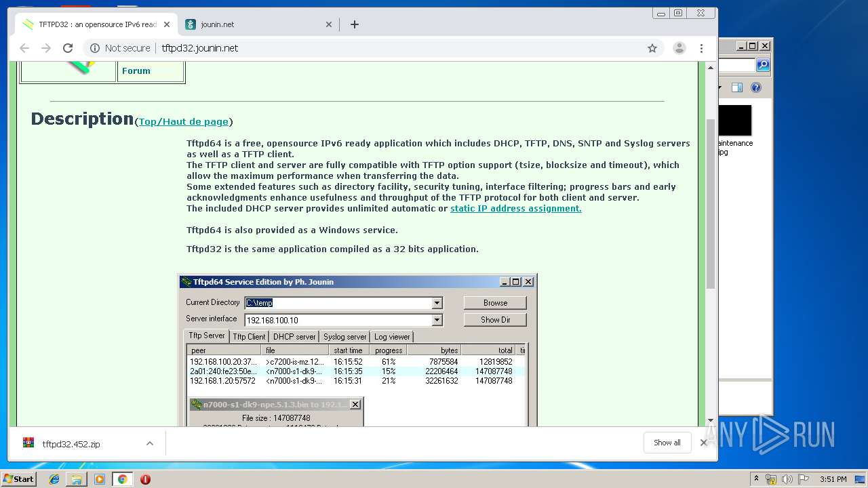Screen dimensions: 868x488
Task: Close the n7000-s1-dk9 transfer popup
Action: (355, 405)
